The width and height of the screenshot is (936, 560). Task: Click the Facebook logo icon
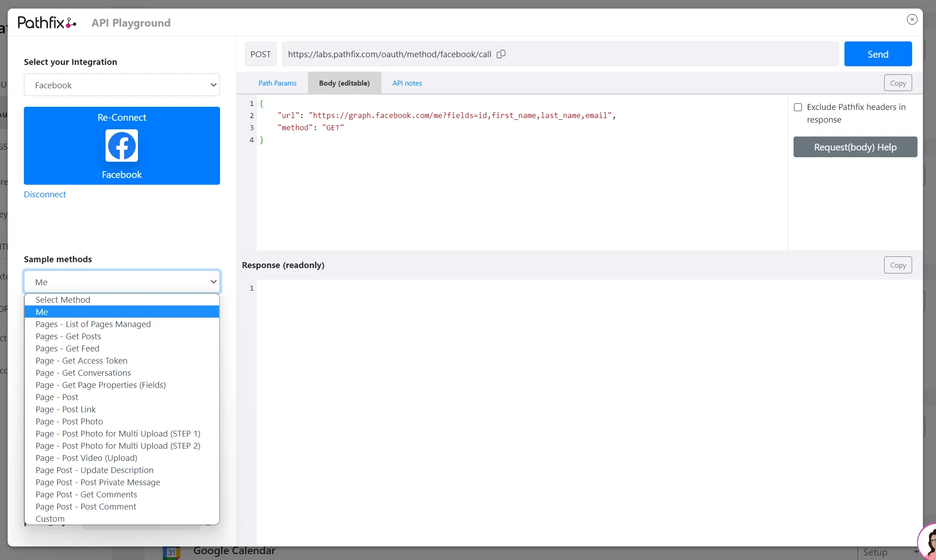tap(122, 146)
